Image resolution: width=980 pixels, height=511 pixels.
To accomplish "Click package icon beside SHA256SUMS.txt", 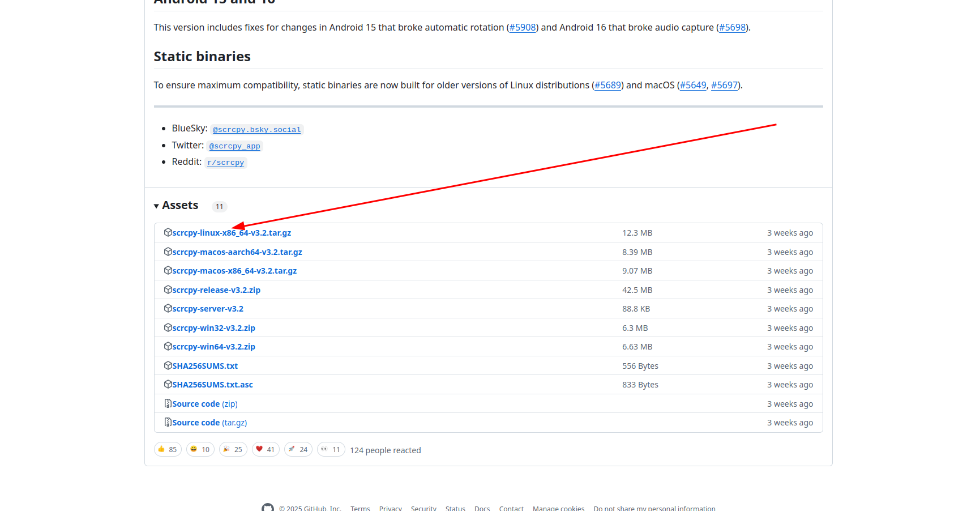I will [x=168, y=365].
